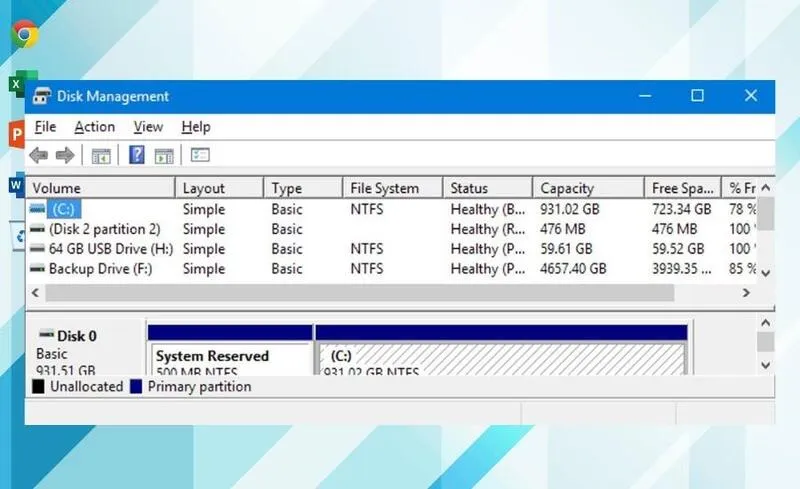Click the Primary partition blue legend swatch

pos(136,386)
